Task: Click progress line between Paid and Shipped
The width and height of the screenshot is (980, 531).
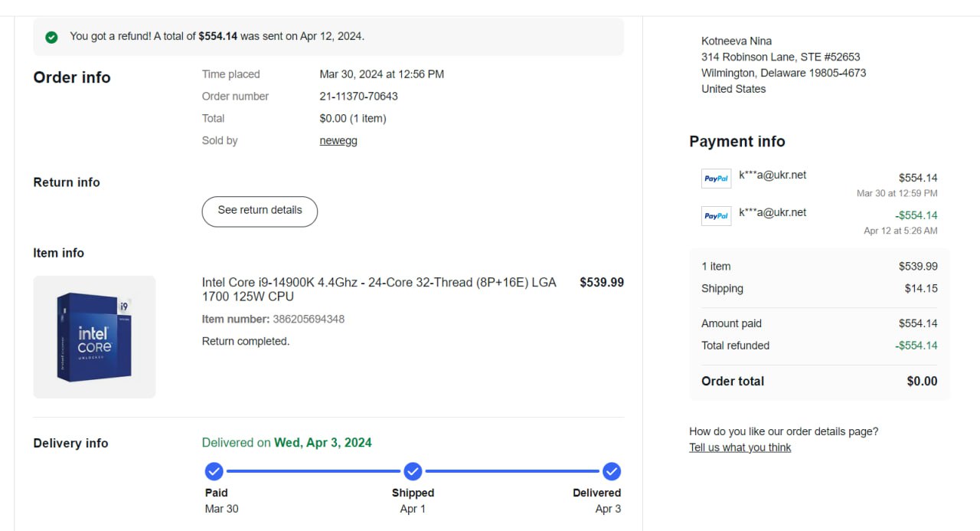Action: click(x=313, y=471)
